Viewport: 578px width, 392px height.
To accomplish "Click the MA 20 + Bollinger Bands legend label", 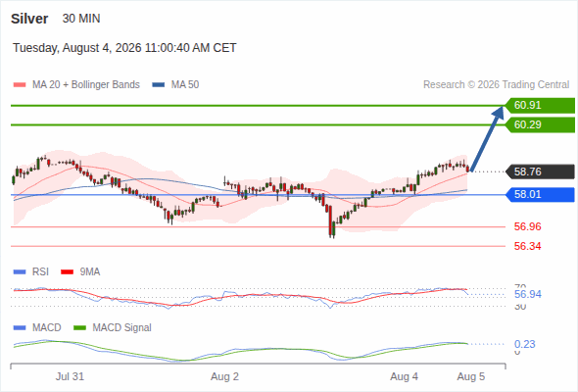I will coord(86,85).
